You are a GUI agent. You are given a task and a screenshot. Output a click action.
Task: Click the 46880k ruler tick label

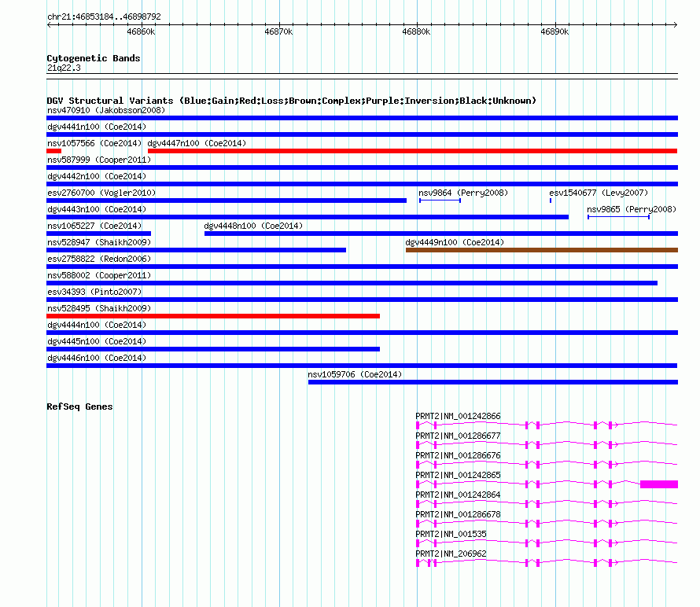coord(417,31)
